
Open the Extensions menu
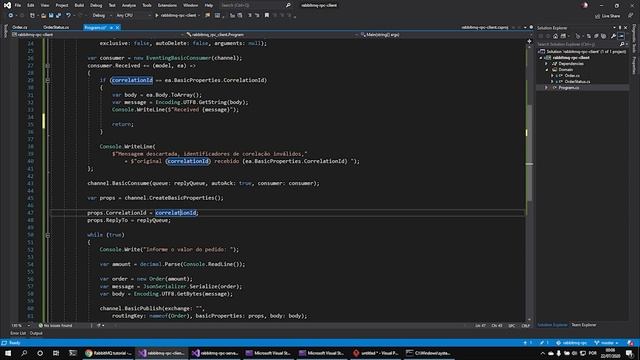coord(167,5)
